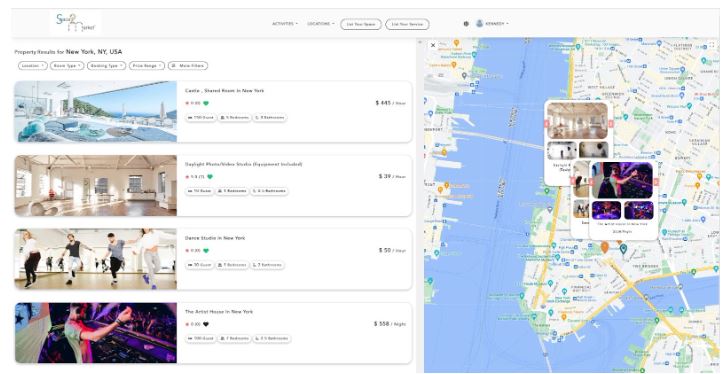The width and height of the screenshot is (725, 374).
Task: Toggle black favorite heart on Artist House listing
Action: click(x=206, y=324)
